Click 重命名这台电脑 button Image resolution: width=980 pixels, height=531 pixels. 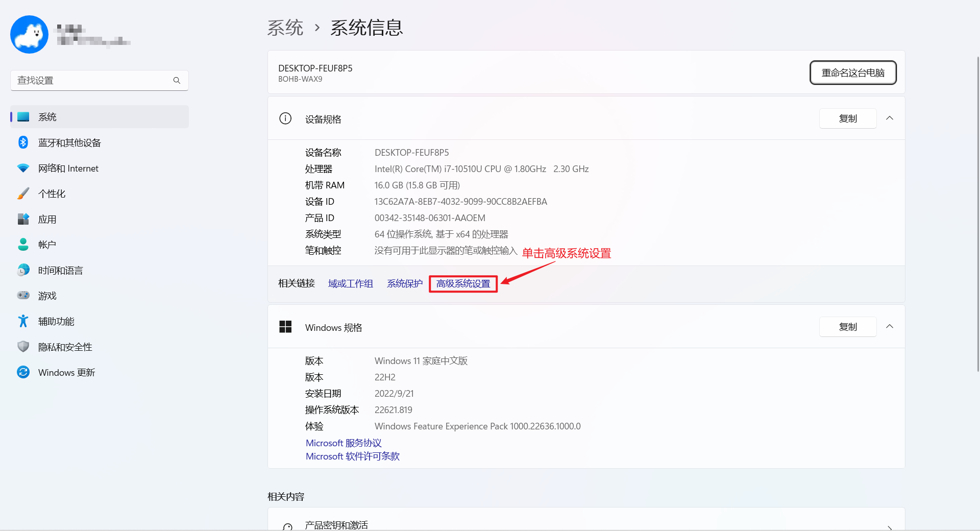[853, 73]
